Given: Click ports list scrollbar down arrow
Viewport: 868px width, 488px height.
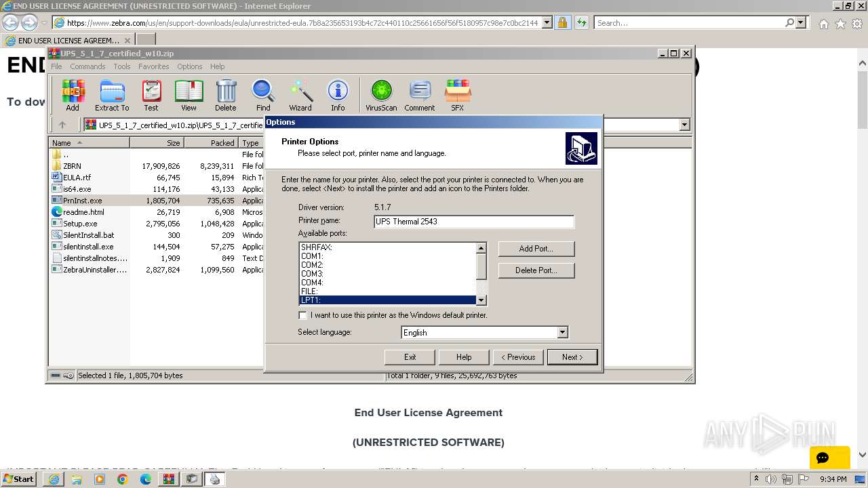Looking at the screenshot, I should point(481,300).
